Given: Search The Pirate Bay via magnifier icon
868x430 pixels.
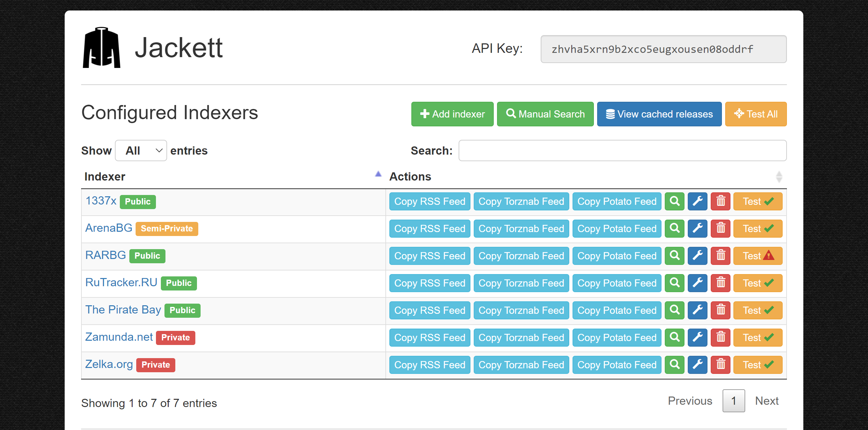Looking at the screenshot, I should [x=674, y=311].
